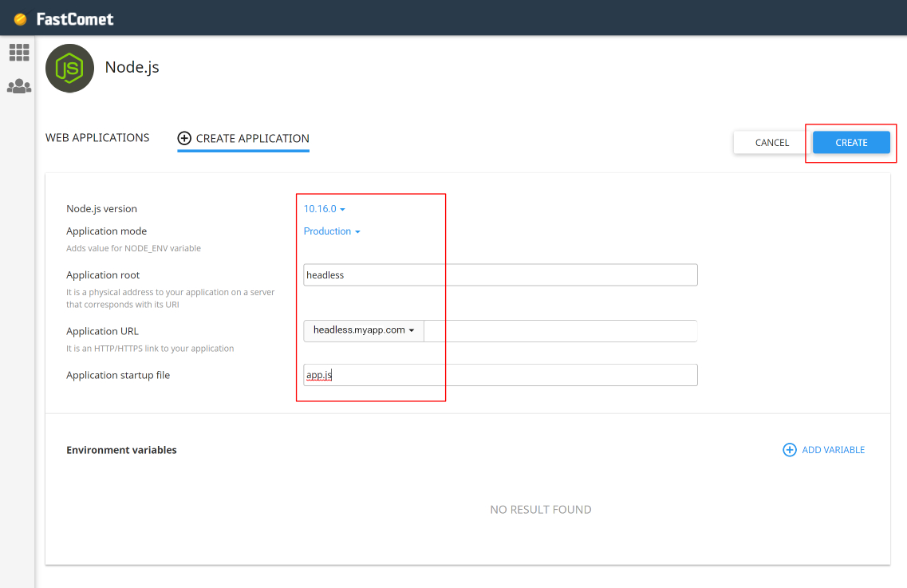This screenshot has height=588, width=907.
Task: Click the blue Create button
Action: pyautogui.click(x=851, y=143)
